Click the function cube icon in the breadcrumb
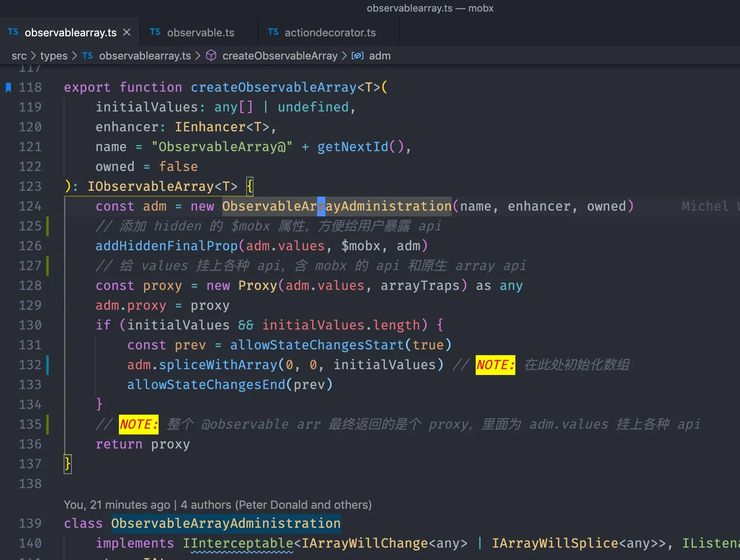The width and height of the screenshot is (740, 560). [x=211, y=55]
